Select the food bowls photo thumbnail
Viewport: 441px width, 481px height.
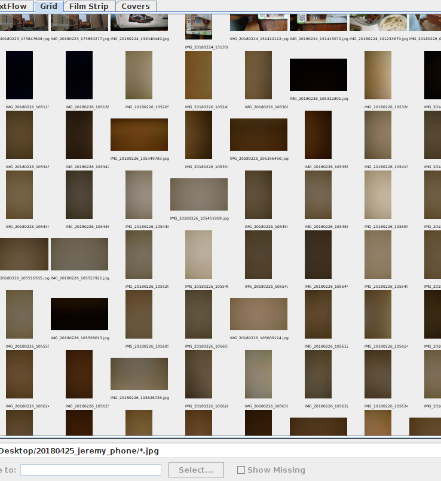click(x=378, y=22)
